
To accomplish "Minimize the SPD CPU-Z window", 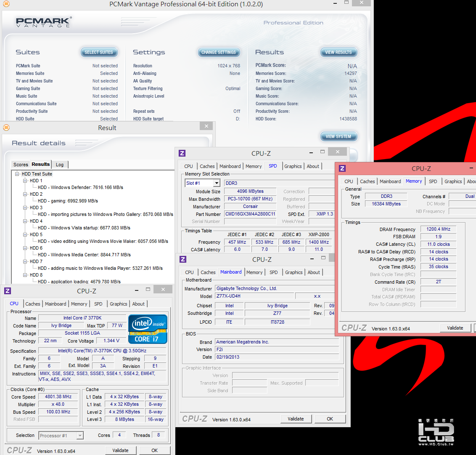I will click(x=311, y=152).
